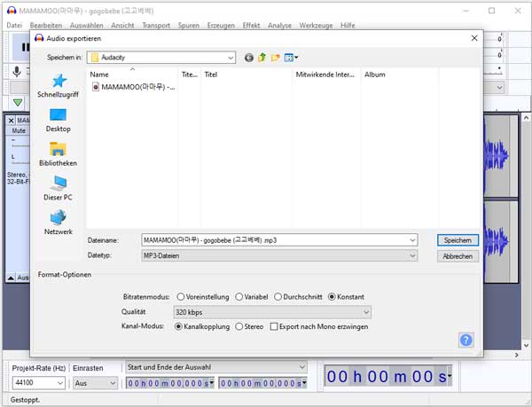Viewport: 532px width, 407px height.
Task: Open Desktop location in sidebar
Action: pos(58,121)
